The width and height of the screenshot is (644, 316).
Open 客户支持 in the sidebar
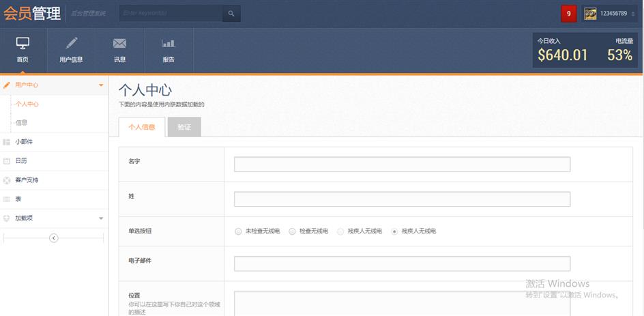[x=27, y=180]
